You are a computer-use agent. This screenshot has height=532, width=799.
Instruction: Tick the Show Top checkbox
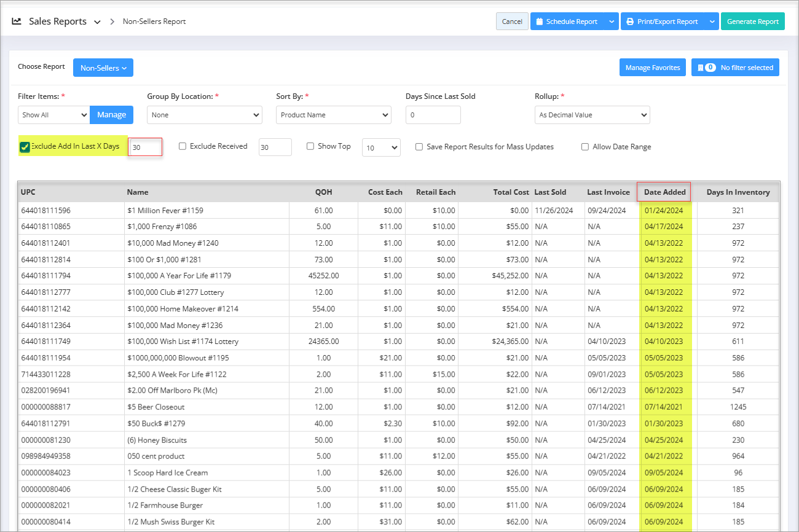click(310, 146)
